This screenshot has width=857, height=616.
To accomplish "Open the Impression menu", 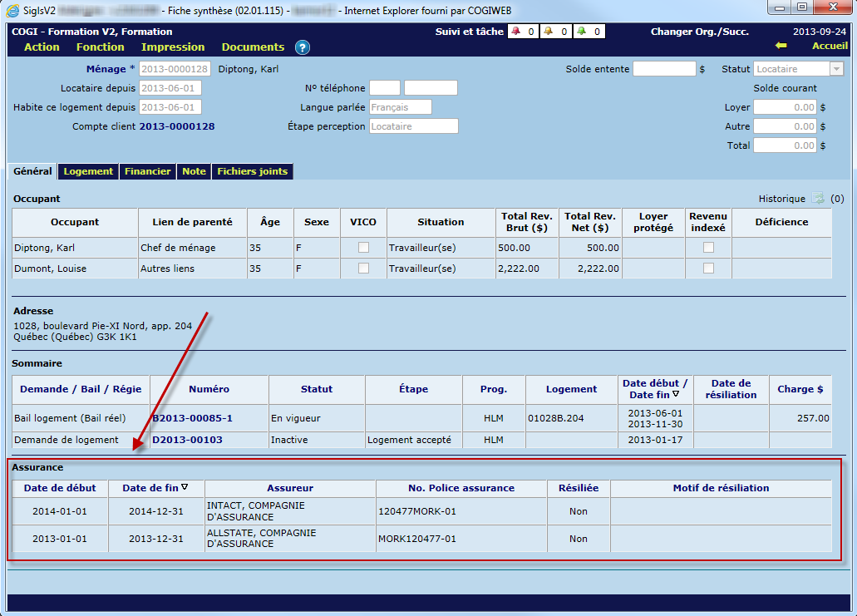I will 173,47.
